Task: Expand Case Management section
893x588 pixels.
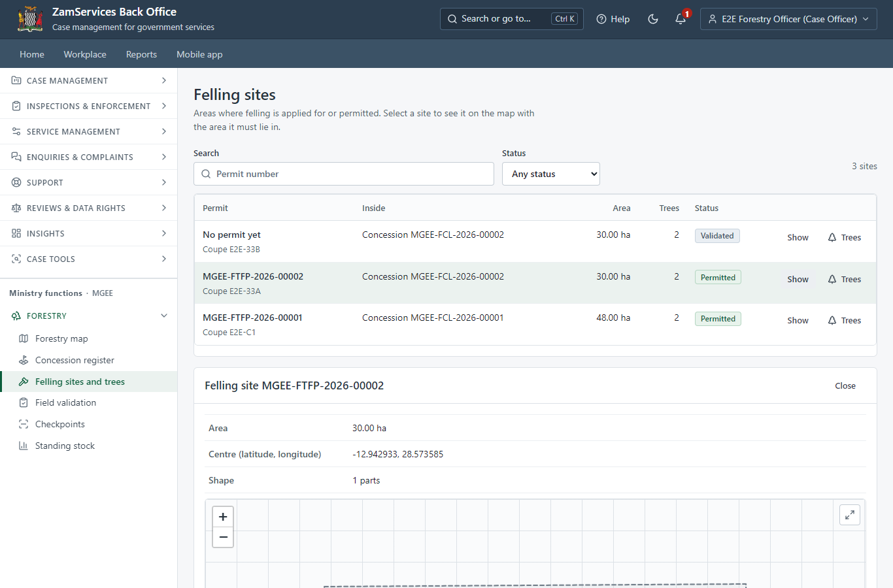Action: point(89,80)
